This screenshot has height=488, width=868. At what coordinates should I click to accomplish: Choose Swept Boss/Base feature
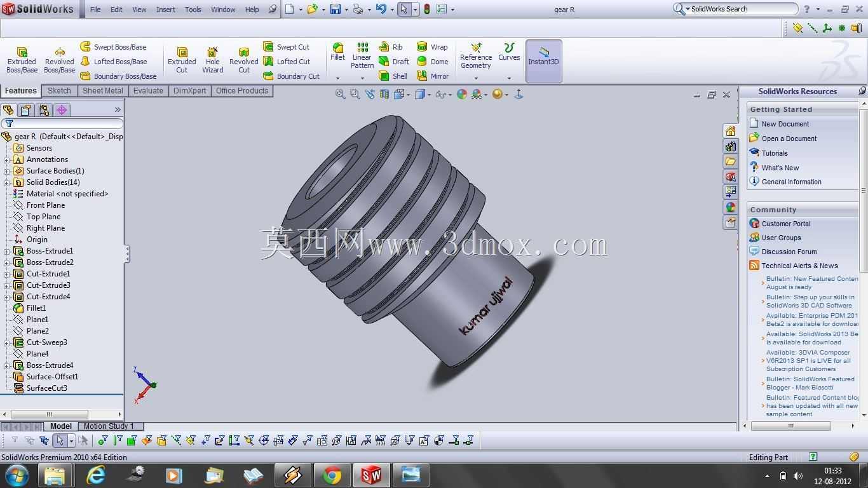tap(113, 47)
